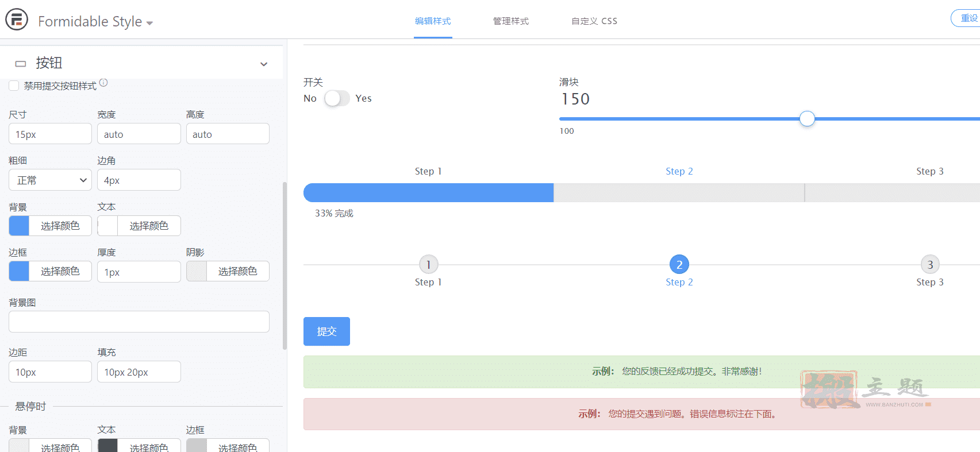Click the left panel scrollbar
Viewport: 980px width, 452px height.
coord(285,265)
